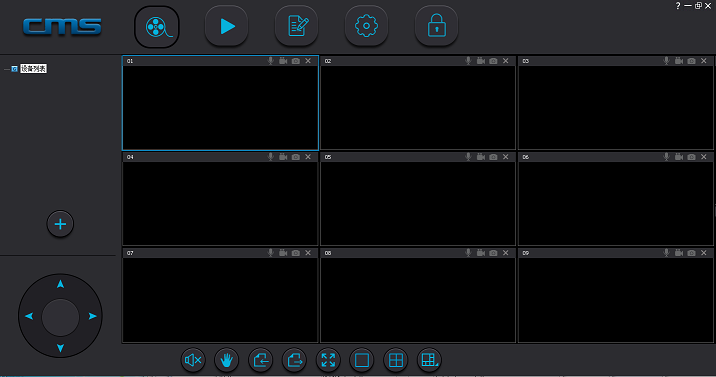Toggle microphone on channel 05
This screenshot has height=377, width=716.
[469, 157]
